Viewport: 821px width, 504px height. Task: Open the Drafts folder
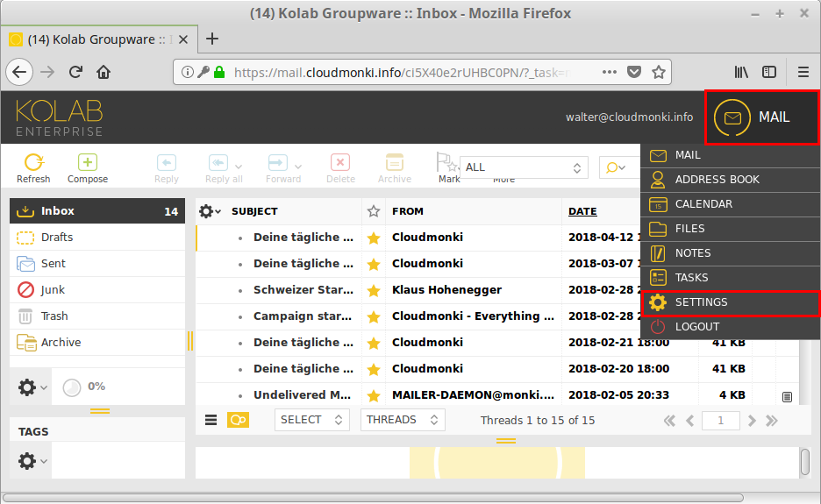(x=97, y=237)
